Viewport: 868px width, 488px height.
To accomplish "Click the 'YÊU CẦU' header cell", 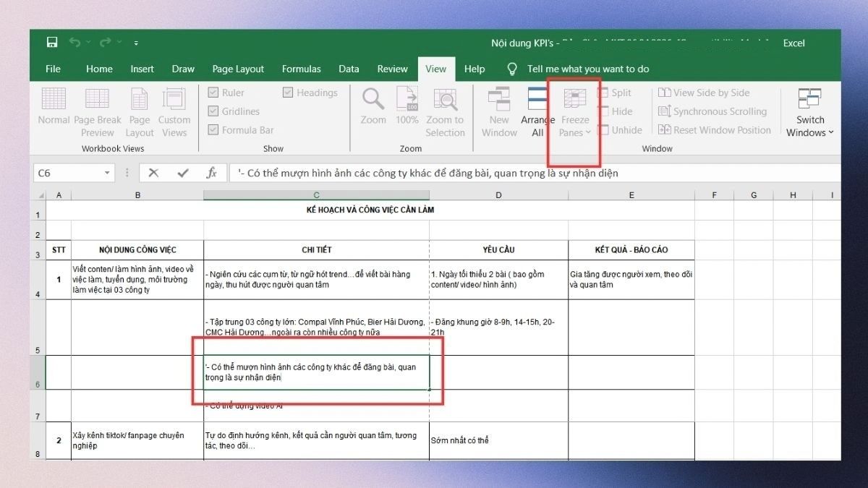I will tap(498, 250).
